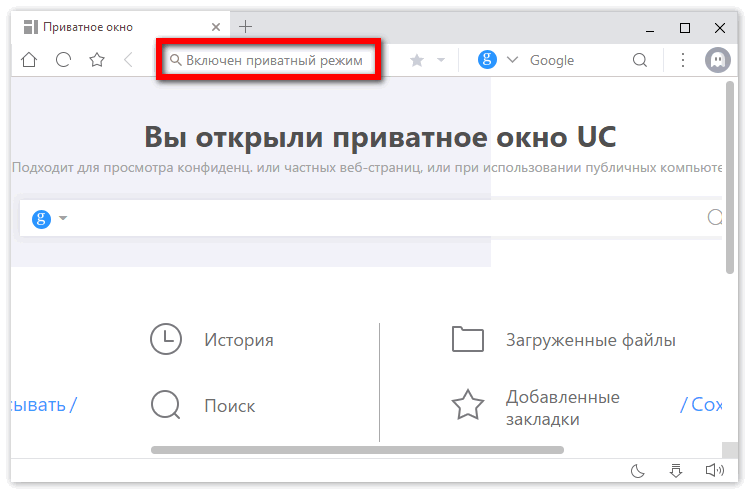
Task: Click the toolbar search magnifier button
Action: 640,60
